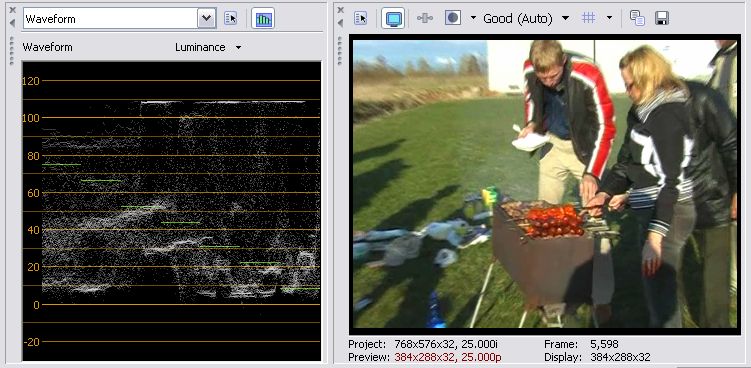Toggle Preview on External Monitor button
Viewport: 751px width, 368px height.
[x=393, y=18]
